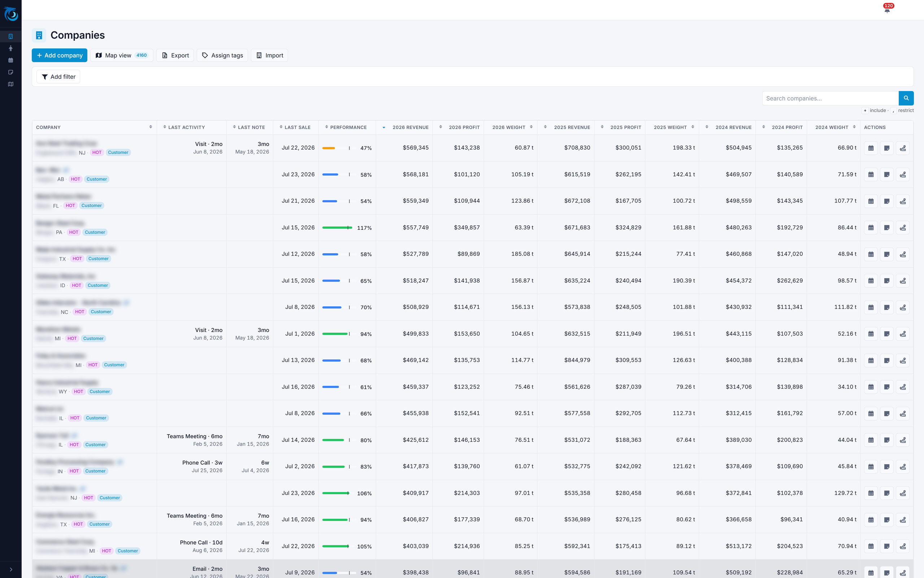
Task: Open calendar action for $409,917 revenue row
Action: (871, 493)
